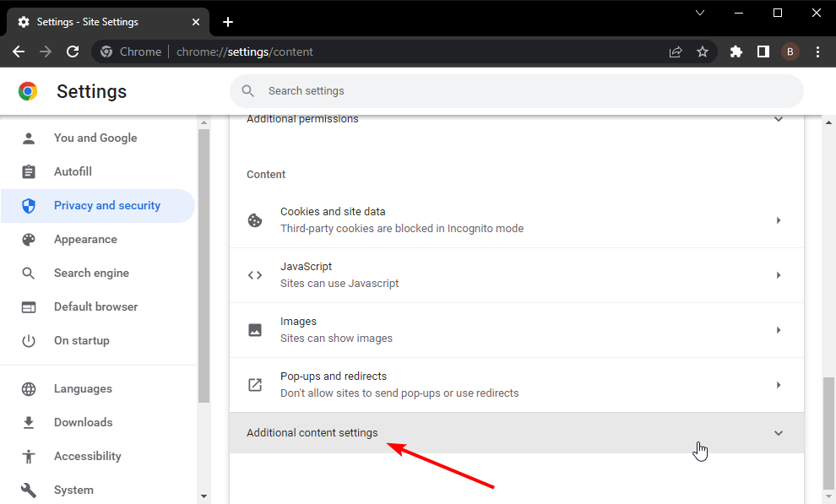
Task: Click the sidebar scrollbar thumb
Action: (x=204, y=265)
